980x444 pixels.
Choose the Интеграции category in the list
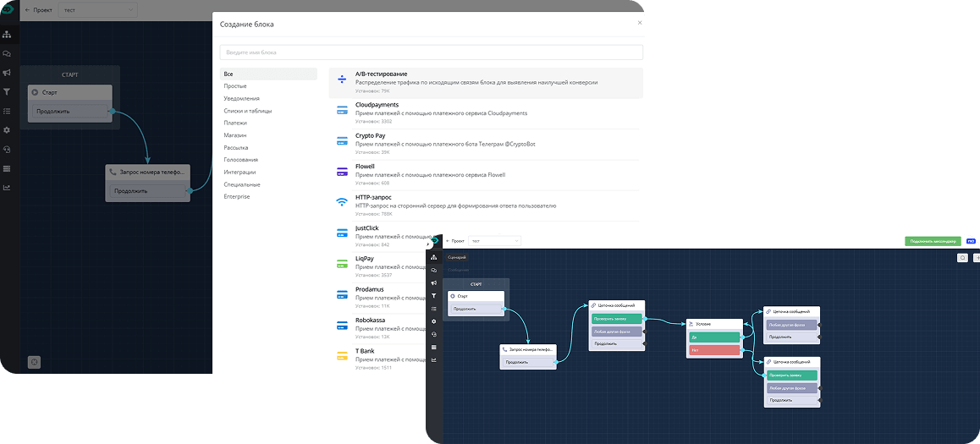tap(240, 172)
